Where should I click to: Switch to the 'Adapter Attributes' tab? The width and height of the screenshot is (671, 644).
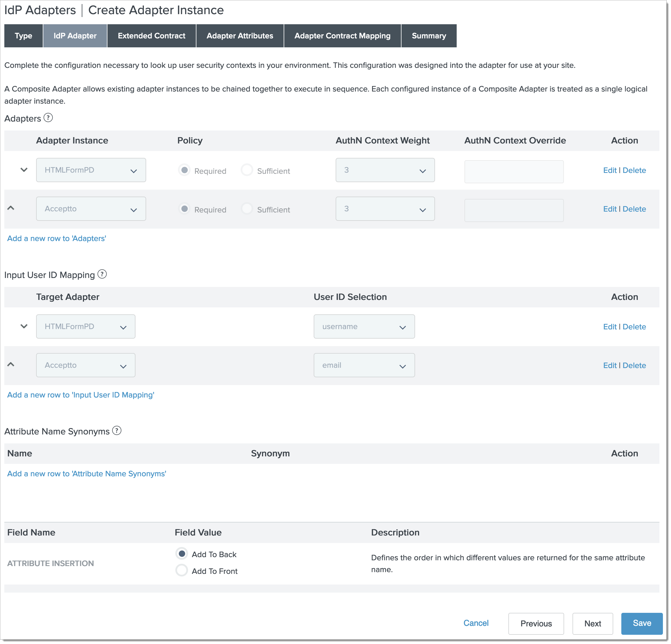[x=239, y=36]
